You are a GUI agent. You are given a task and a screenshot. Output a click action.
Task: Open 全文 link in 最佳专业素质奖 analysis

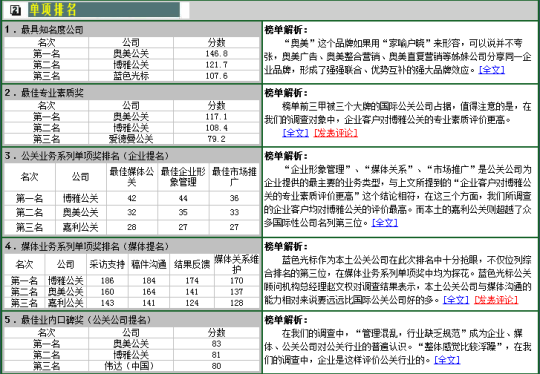(x=295, y=133)
